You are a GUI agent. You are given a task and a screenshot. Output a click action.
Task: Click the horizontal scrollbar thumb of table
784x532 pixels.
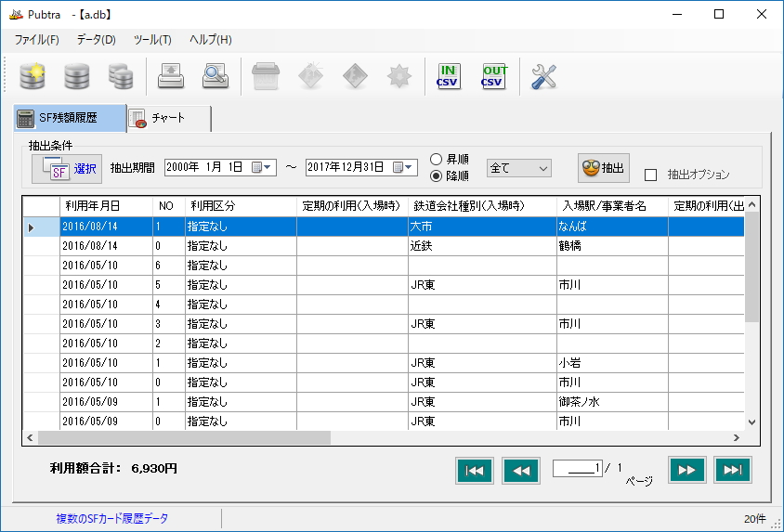pos(184,437)
